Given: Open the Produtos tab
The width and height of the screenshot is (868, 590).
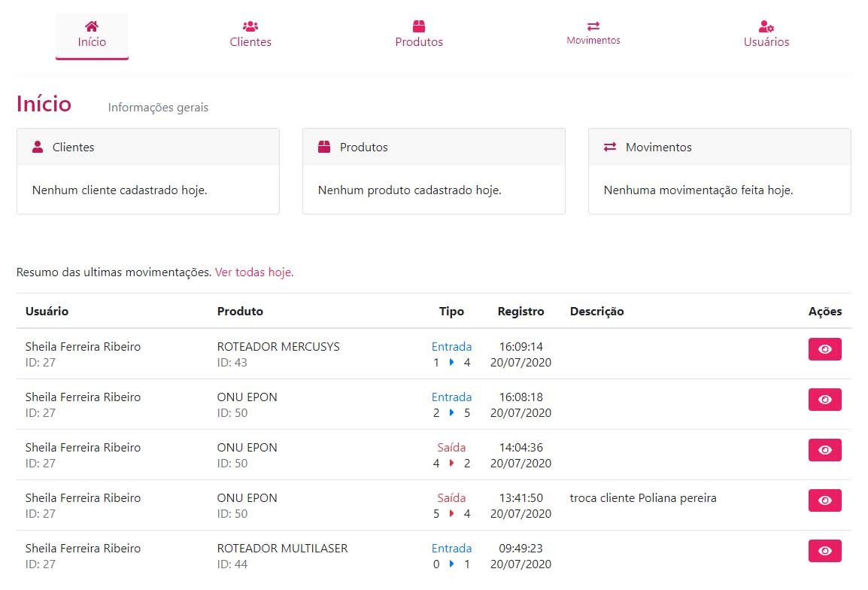Looking at the screenshot, I should tap(419, 42).
